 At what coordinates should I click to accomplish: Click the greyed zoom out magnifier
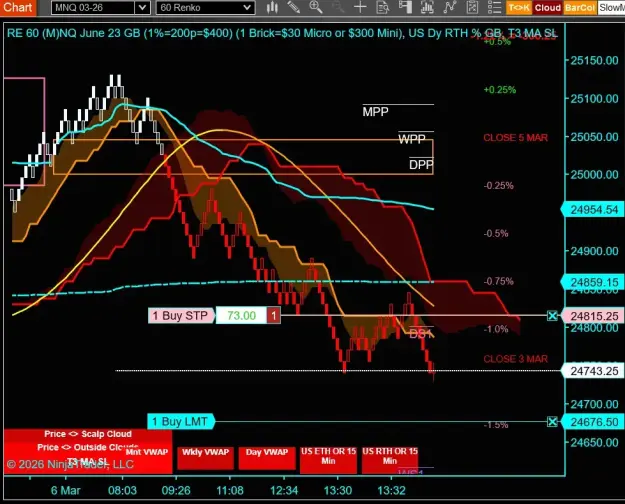[338, 7]
